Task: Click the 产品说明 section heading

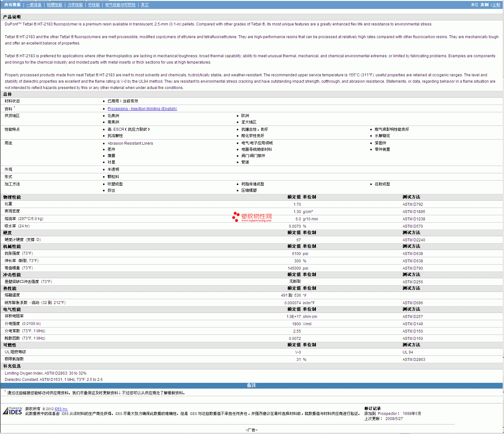Action: coord(12,17)
